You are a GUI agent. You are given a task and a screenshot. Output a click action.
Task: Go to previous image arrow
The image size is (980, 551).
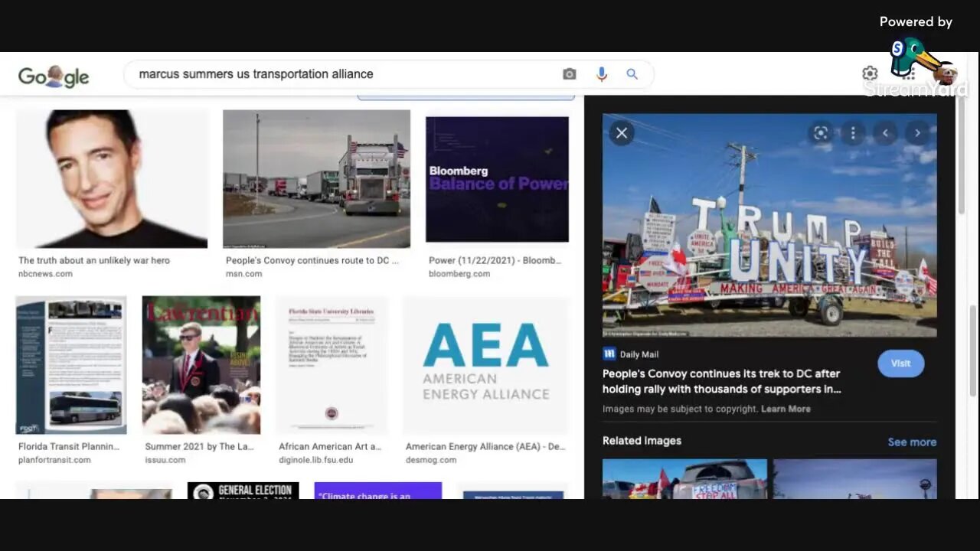[x=885, y=133]
